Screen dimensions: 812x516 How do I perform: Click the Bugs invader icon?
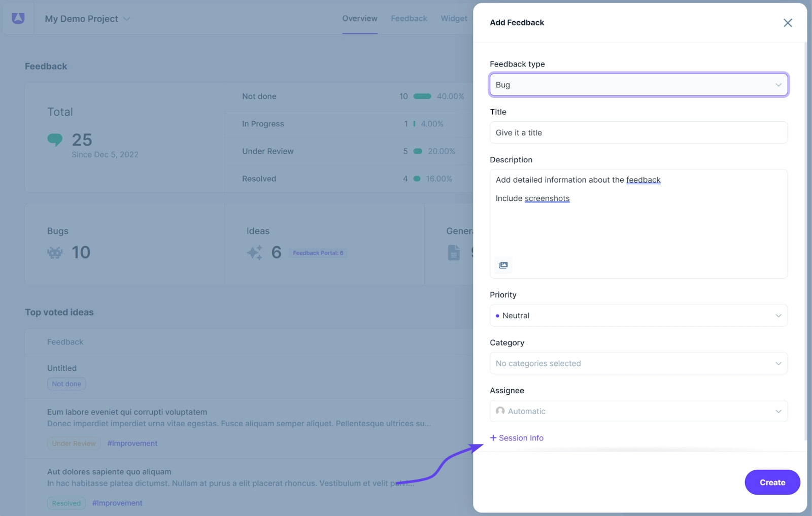click(x=55, y=253)
